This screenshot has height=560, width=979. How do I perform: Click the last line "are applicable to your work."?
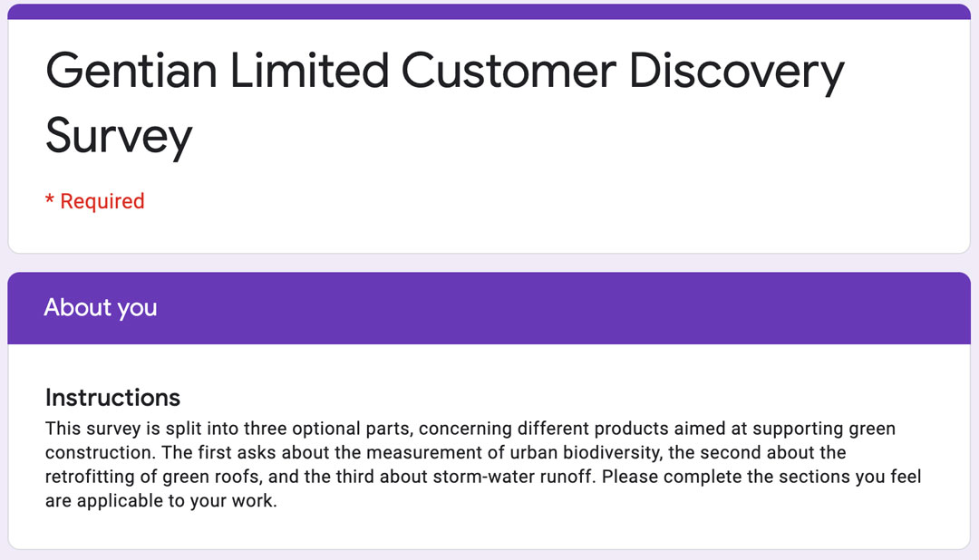pyautogui.click(x=161, y=501)
